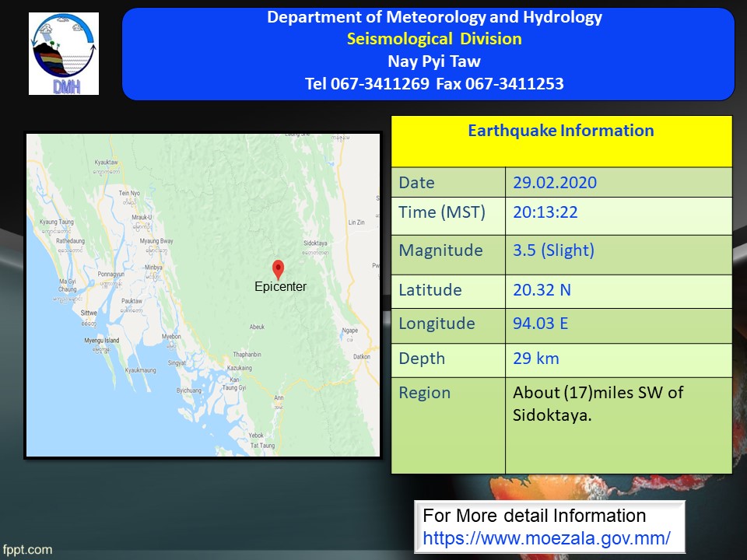The width and height of the screenshot is (747, 560).
Task: Click the DMH logo in the corner
Action: pyautogui.click(x=64, y=54)
